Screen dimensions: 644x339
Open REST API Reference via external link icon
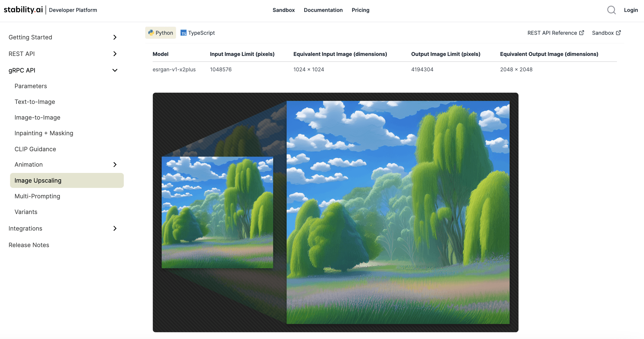(582, 33)
